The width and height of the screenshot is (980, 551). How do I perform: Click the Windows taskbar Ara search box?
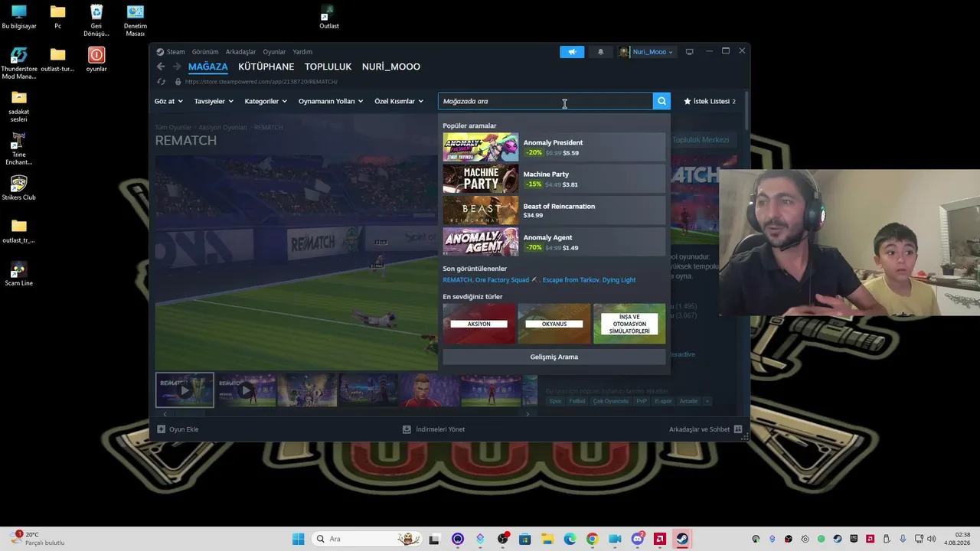click(368, 539)
